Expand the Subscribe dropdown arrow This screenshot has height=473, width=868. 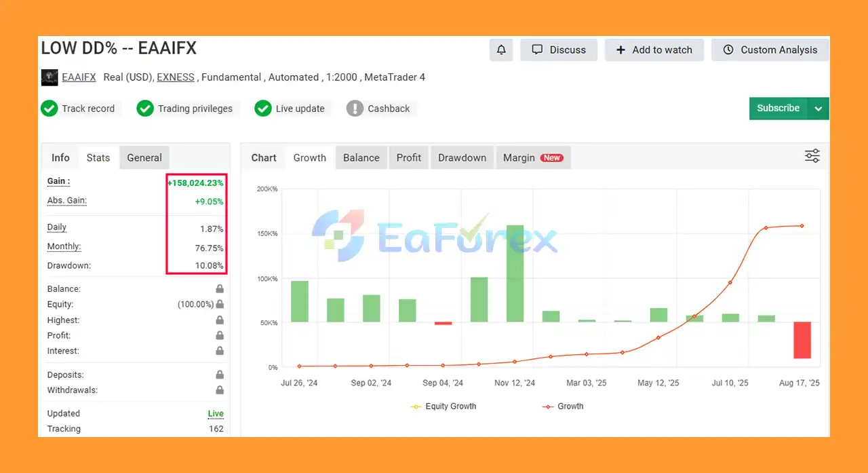pos(818,109)
